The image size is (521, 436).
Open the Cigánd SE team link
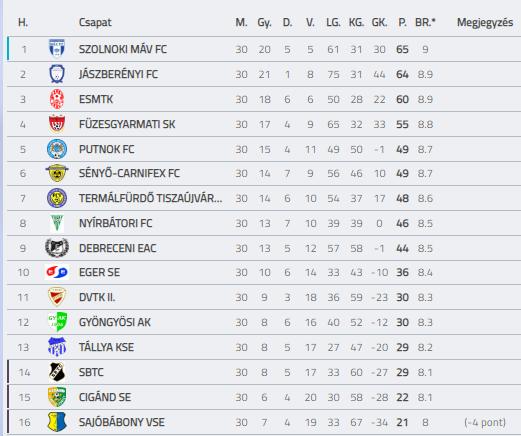point(105,397)
